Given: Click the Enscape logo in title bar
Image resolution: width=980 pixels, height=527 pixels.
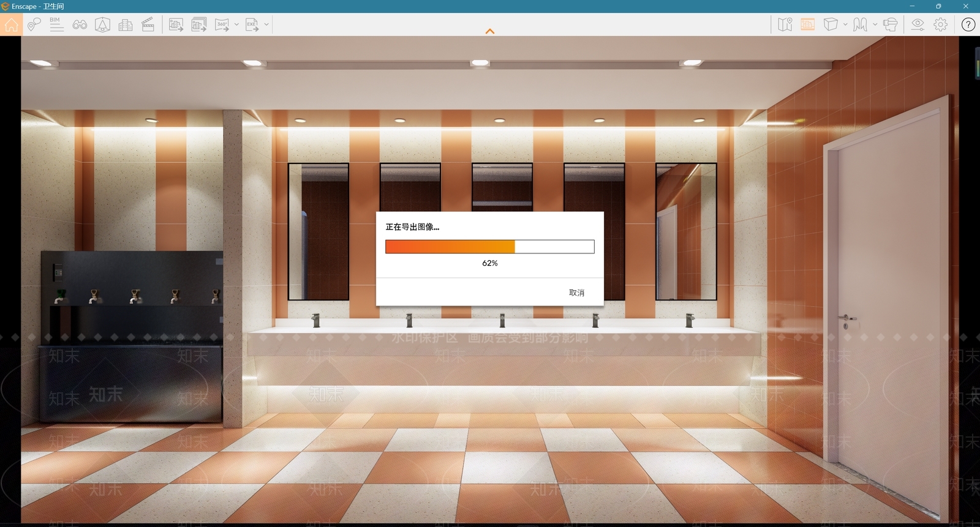Looking at the screenshot, I should pyautogui.click(x=6, y=6).
